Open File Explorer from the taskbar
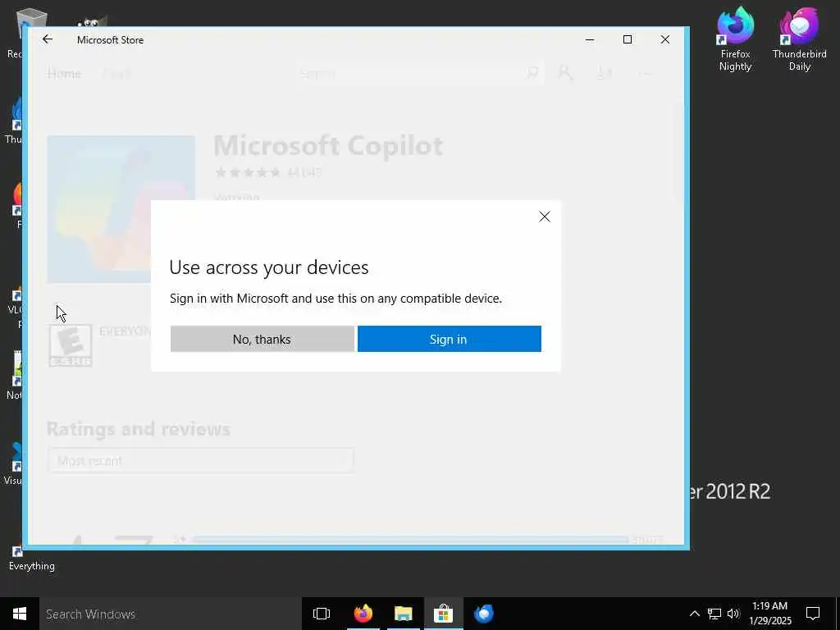Viewport: 840px width, 630px height. (x=404, y=614)
